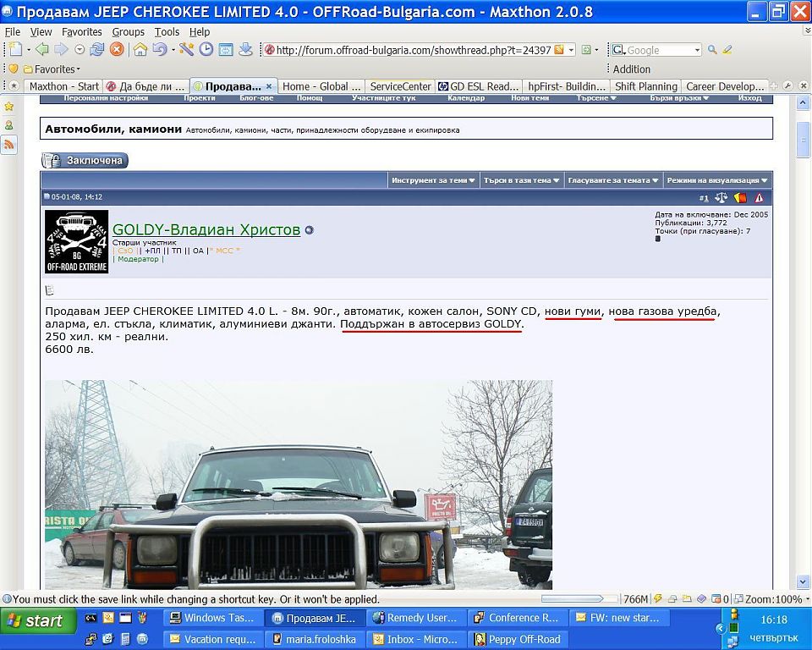Screen dimensions: 812x650
Task: Open 'Режими на визуализация' dropdown
Action: pyautogui.click(x=716, y=180)
